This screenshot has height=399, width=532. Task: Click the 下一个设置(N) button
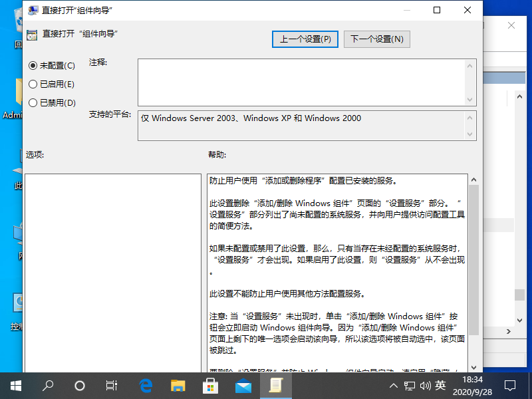(377, 39)
